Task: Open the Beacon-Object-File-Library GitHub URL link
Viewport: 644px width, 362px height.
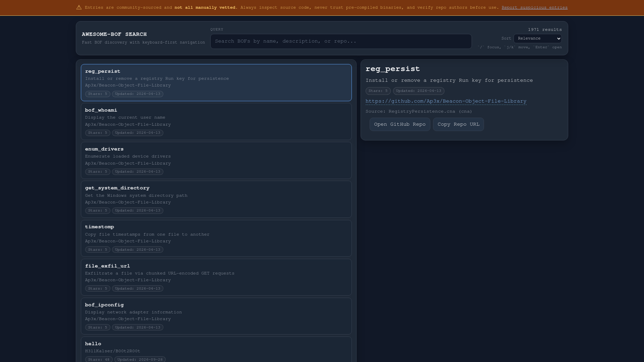Action: click(x=446, y=101)
